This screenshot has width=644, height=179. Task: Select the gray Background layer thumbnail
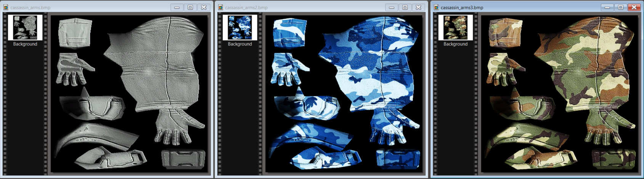pos(25,27)
